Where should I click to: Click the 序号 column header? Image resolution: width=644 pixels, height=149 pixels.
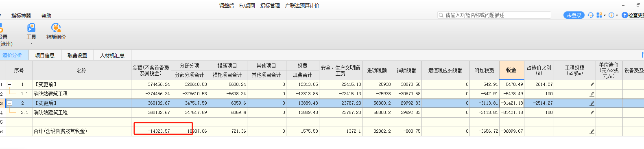19,70
